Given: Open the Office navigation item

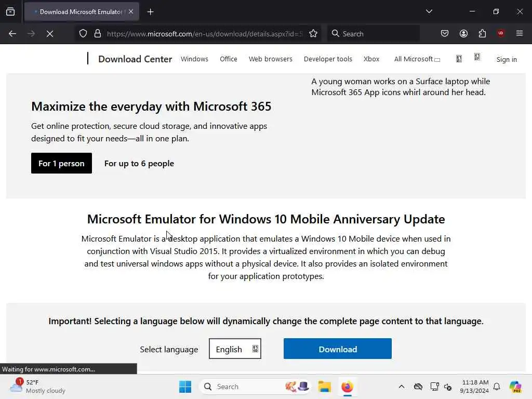Looking at the screenshot, I should 229,59.
